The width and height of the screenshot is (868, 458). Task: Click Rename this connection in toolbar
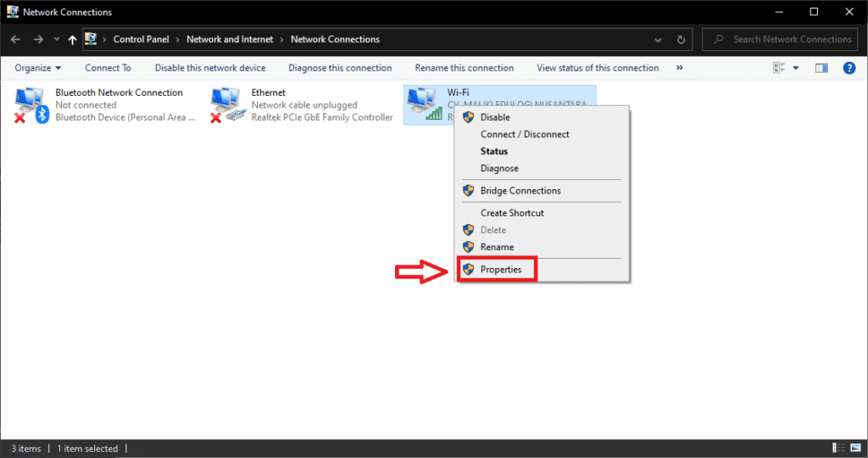pyautogui.click(x=464, y=68)
